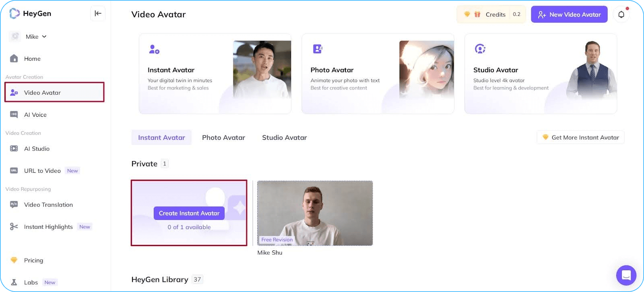Open Video Avatar in the sidebar

(x=54, y=92)
